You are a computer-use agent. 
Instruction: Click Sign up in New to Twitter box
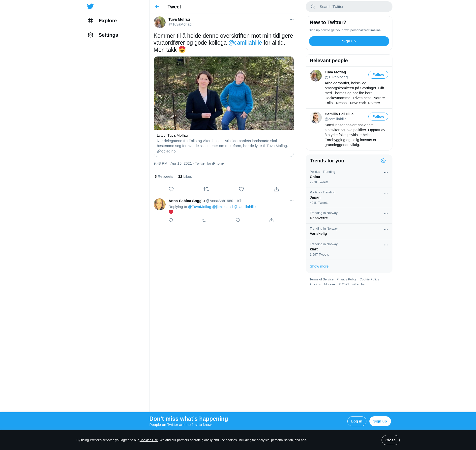click(349, 41)
